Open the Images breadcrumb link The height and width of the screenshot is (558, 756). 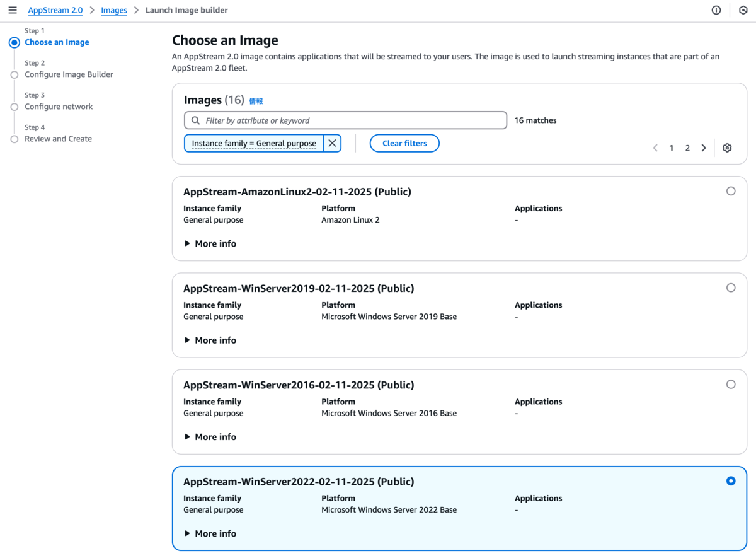(x=114, y=10)
